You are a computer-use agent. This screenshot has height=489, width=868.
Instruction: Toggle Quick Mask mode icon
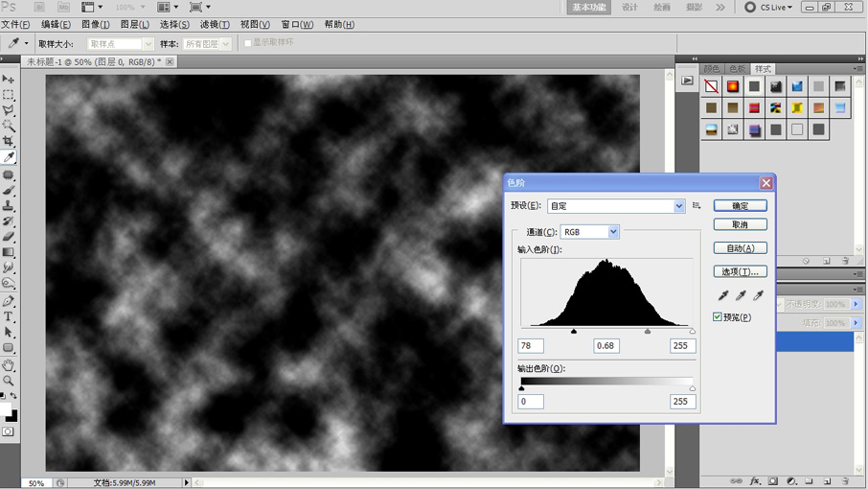(x=8, y=432)
